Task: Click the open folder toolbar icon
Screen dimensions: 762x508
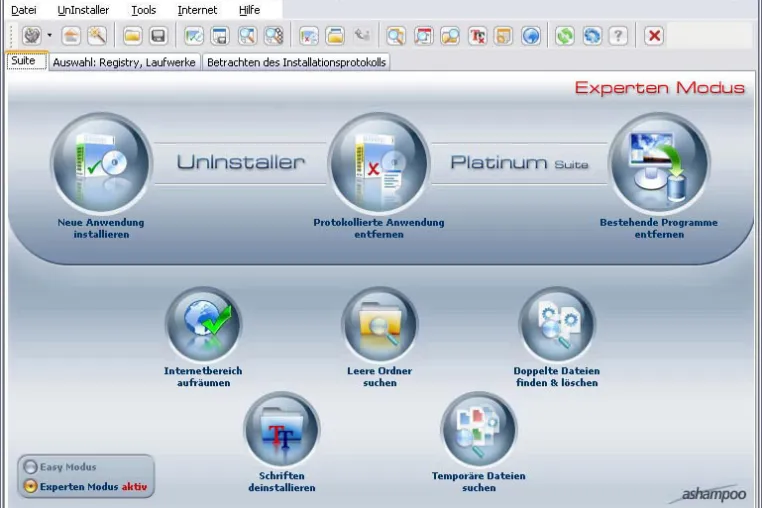Action: [x=132, y=35]
